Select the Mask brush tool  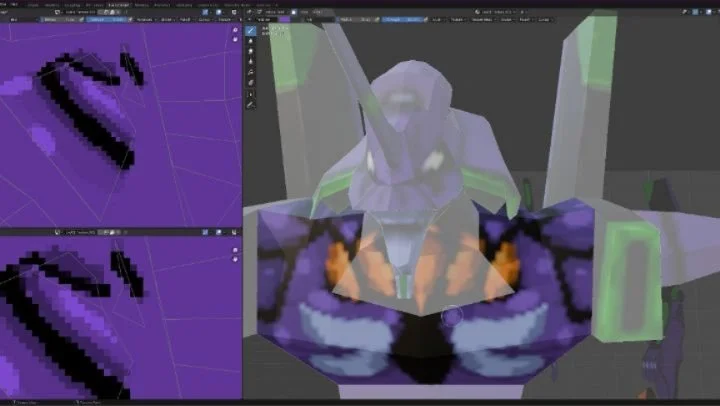[250, 83]
